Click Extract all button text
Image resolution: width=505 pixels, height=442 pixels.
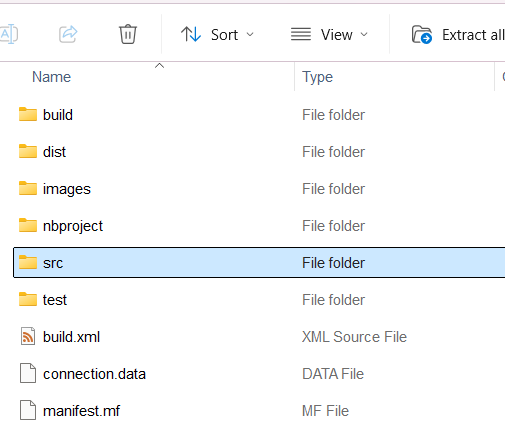[x=473, y=35]
